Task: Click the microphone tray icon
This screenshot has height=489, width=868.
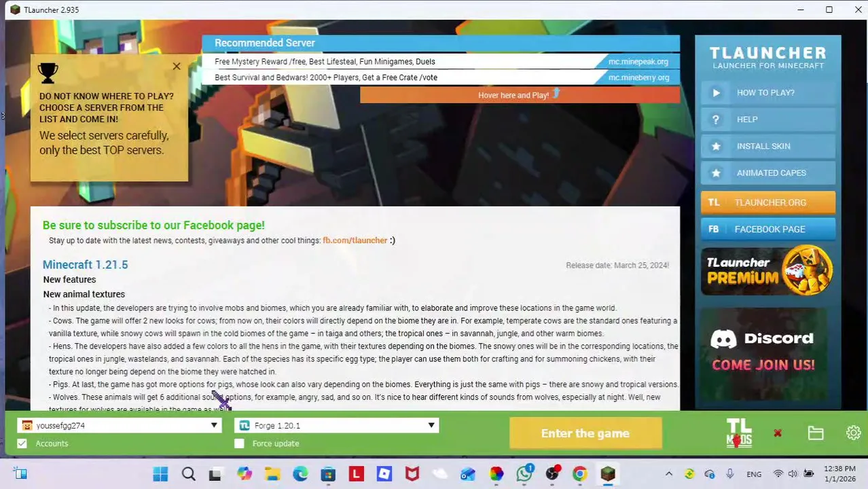Action: 730,474
